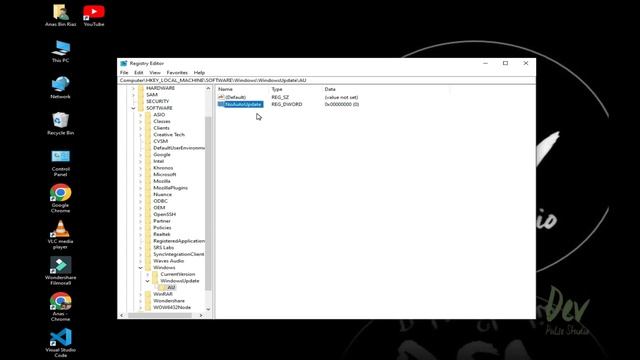Screen dimensions: 640x360
Task: Open the Edit menu
Action: pos(139,72)
